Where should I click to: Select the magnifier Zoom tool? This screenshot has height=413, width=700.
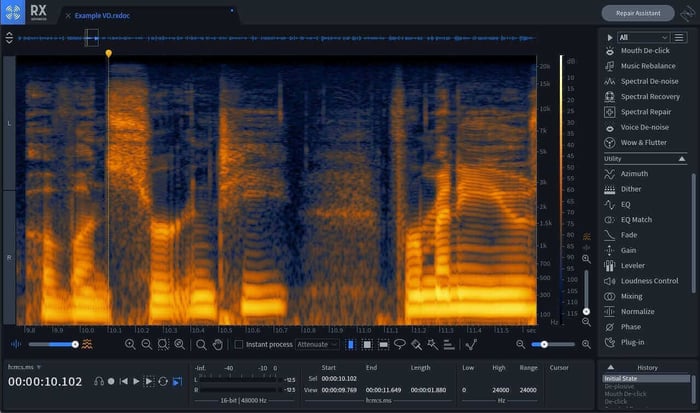[201, 344]
